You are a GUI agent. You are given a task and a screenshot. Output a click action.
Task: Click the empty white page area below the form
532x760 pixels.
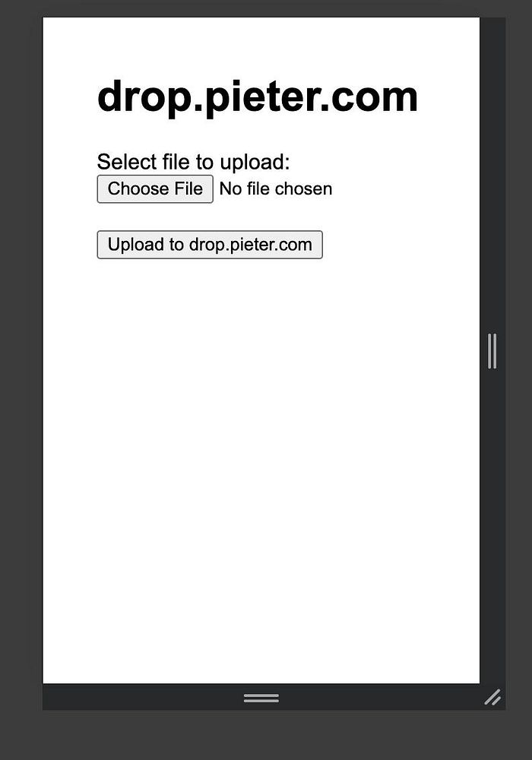pos(261,461)
